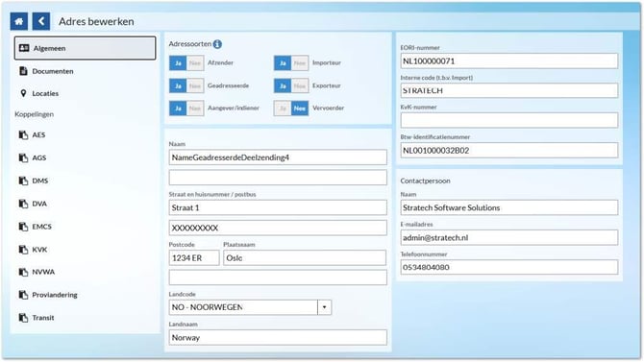Set Exporteur to Nee
The height and width of the screenshot is (362, 644).
click(x=300, y=85)
